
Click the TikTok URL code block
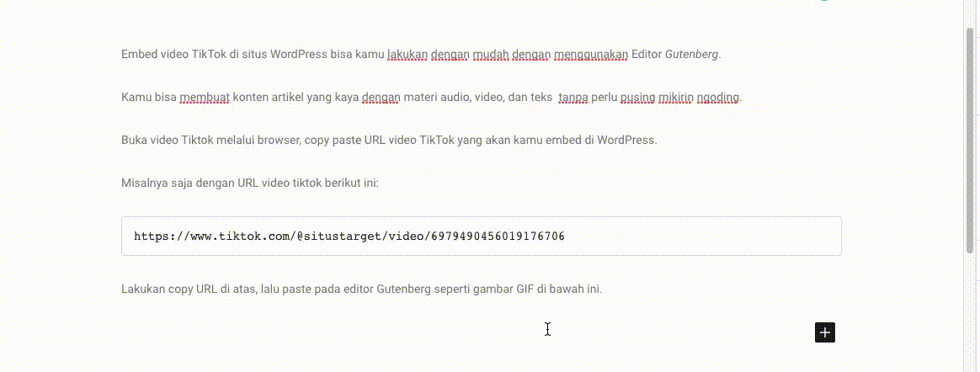click(482, 236)
